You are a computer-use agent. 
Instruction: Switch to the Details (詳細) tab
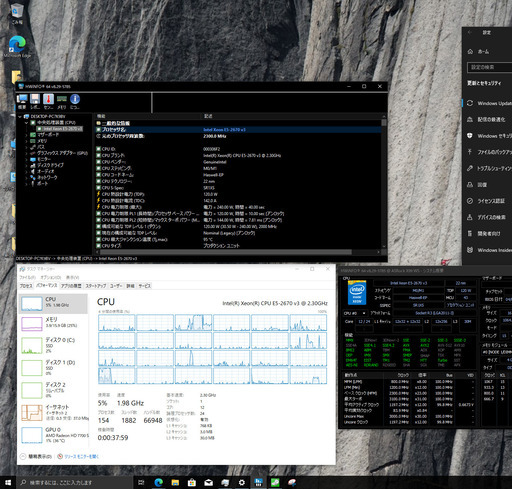click(x=130, y=286)
